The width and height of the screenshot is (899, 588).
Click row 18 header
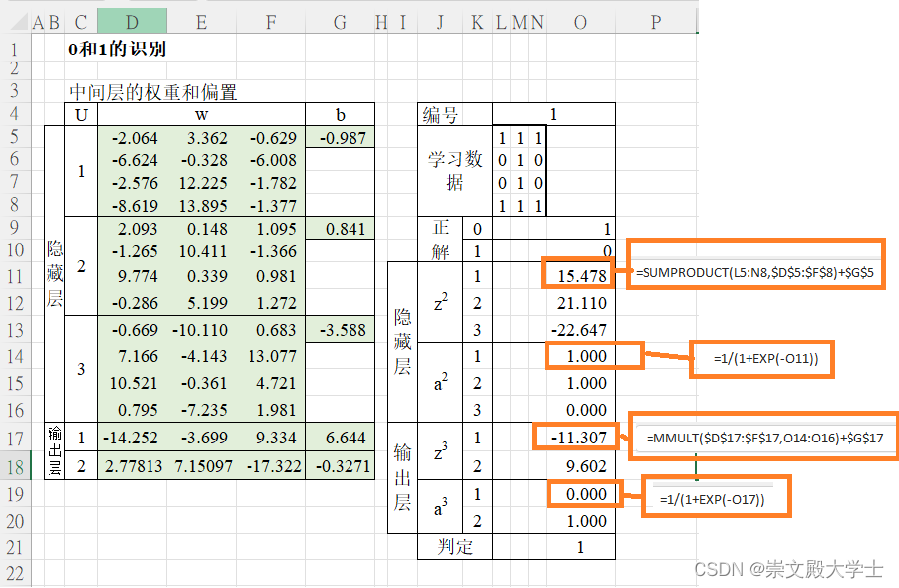point(15,467)
